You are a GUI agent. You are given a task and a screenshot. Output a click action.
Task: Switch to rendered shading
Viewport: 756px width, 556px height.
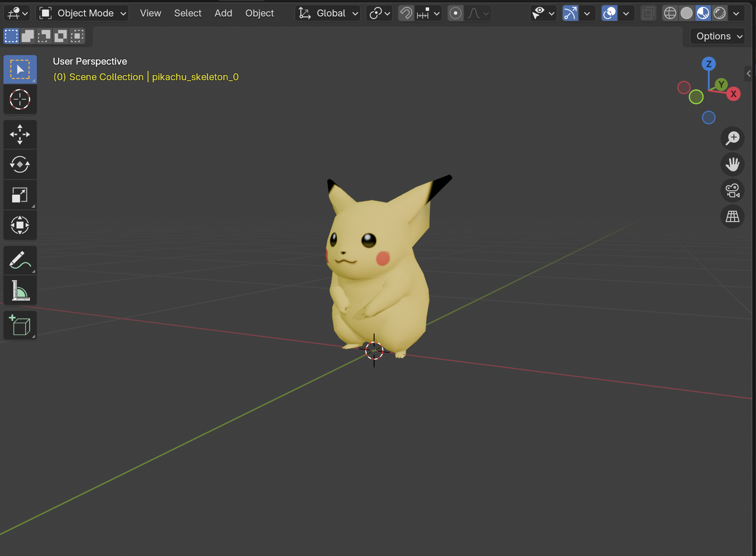click(720, 13)
